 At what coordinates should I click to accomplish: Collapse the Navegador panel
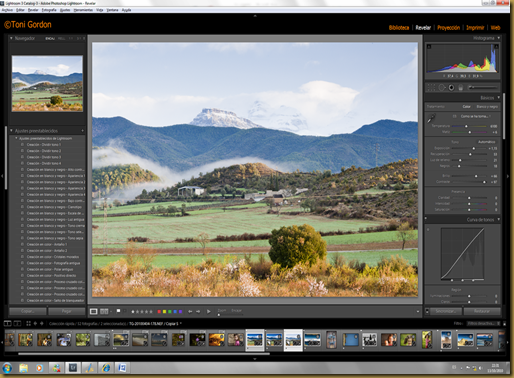pos(11,38)
